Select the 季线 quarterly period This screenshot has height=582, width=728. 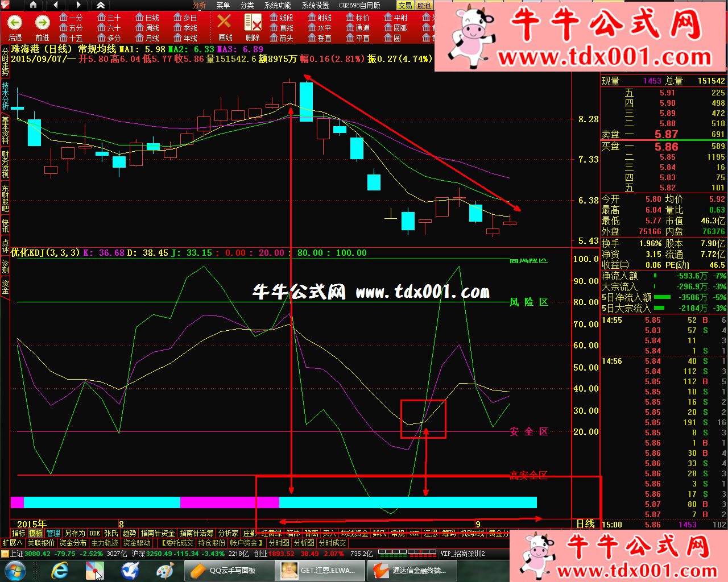pyautogui.click(x=185, y=28)
